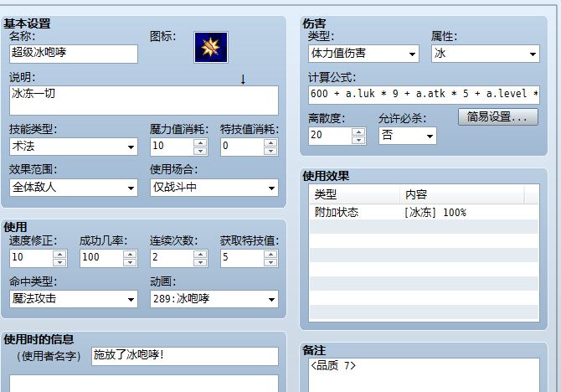Decrease the 成功几率 value with down arrow

coord(130,262)
